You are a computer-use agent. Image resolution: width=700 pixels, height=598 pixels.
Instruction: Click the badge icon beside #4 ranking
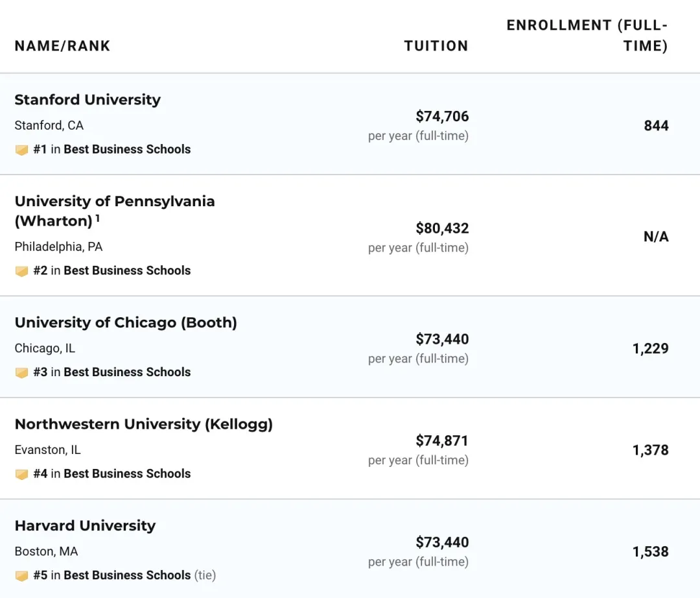point(21,474)
